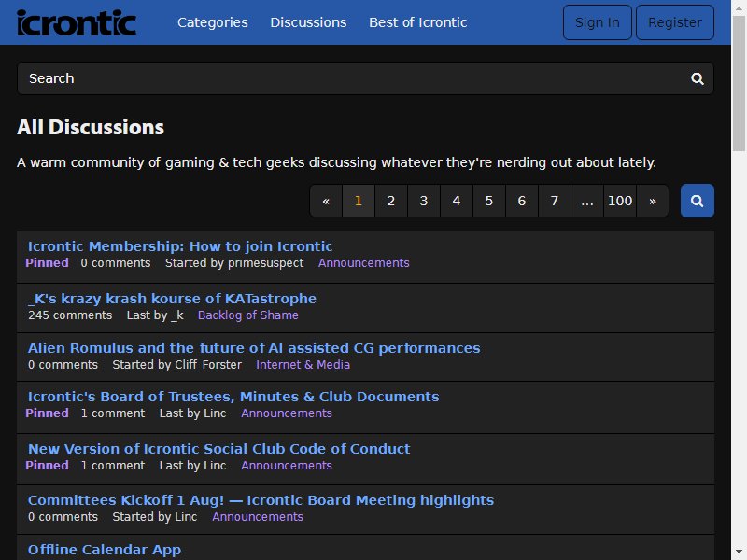This screenshot has height=560, width=747.
Task: Go to page 2
Action: tap(391, 201)
